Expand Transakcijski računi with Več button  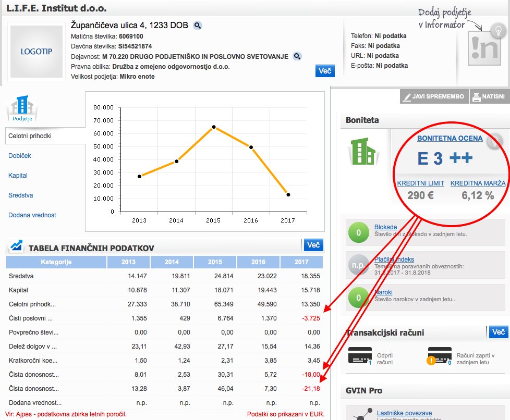tap(497, 332)
